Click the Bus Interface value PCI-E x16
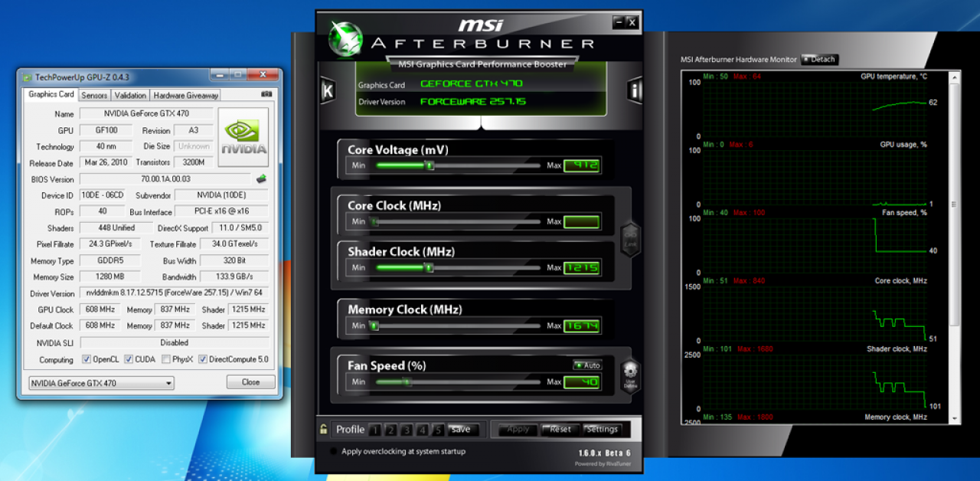Screen dimensions: 980x481 coord(221,211)
